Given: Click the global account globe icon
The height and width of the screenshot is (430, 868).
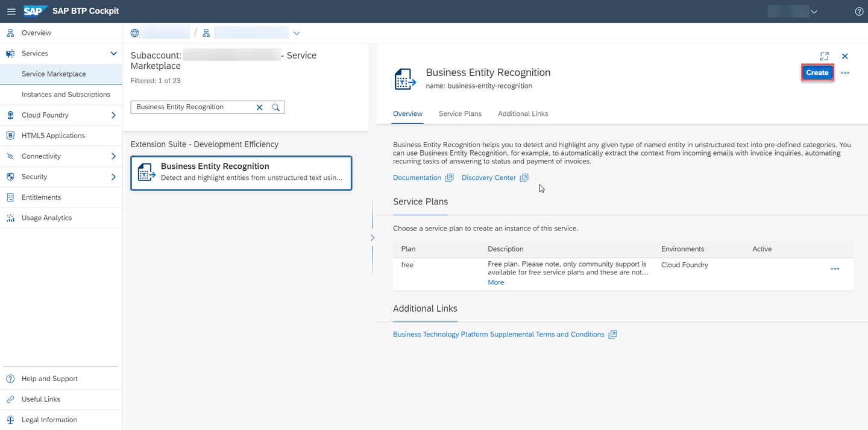Looking at the screenshot, I should pyautogui.click(x=134, y=33).
